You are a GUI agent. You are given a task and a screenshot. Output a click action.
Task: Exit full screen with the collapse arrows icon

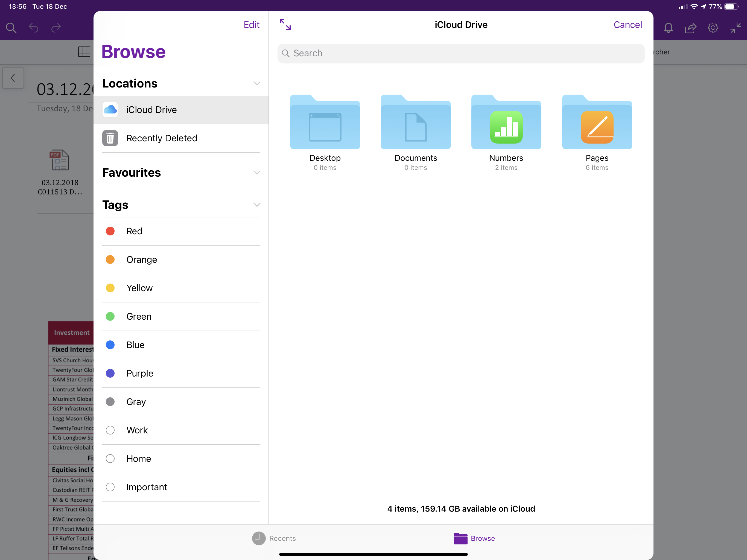tap(736, 28)
